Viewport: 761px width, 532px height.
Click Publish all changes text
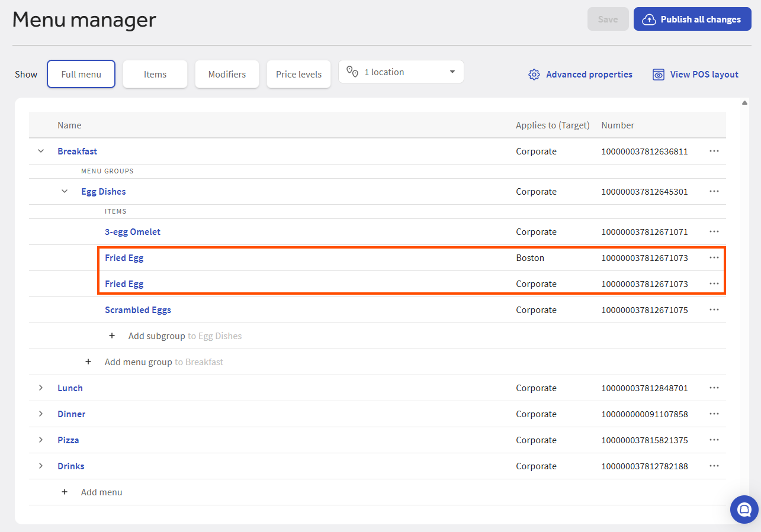pyautogui.click(x=701, y=20)
